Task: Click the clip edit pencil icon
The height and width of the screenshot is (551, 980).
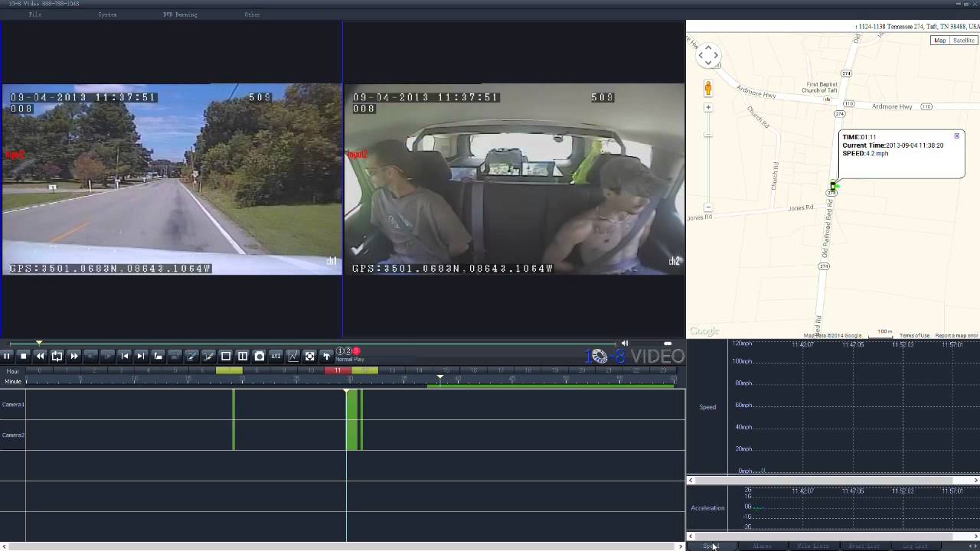Action: (192, 356)
